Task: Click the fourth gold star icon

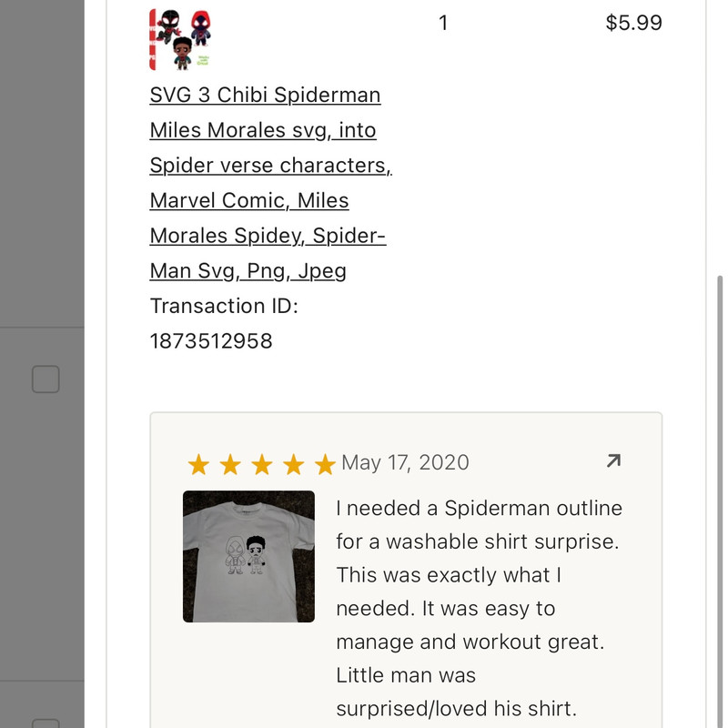Action: (292, 463)
